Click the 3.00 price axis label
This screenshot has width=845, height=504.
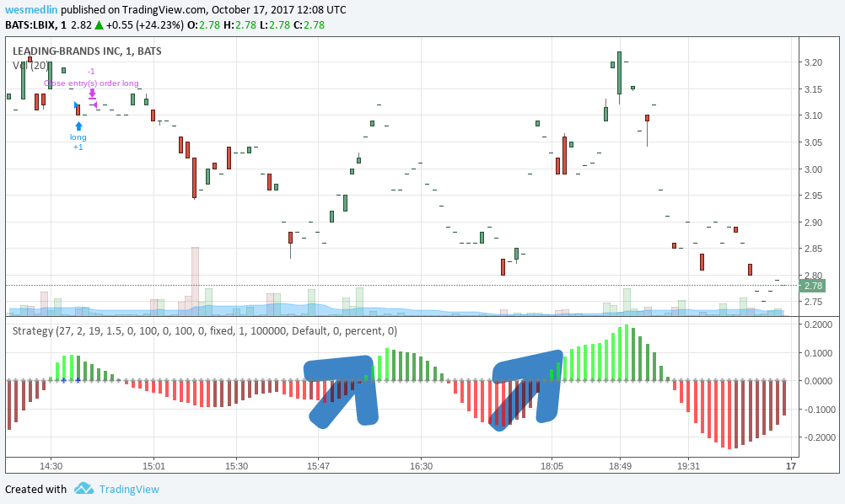pos(813,169)
